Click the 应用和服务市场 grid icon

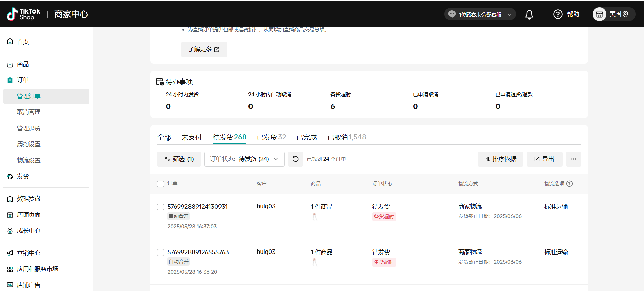(10, 269)
